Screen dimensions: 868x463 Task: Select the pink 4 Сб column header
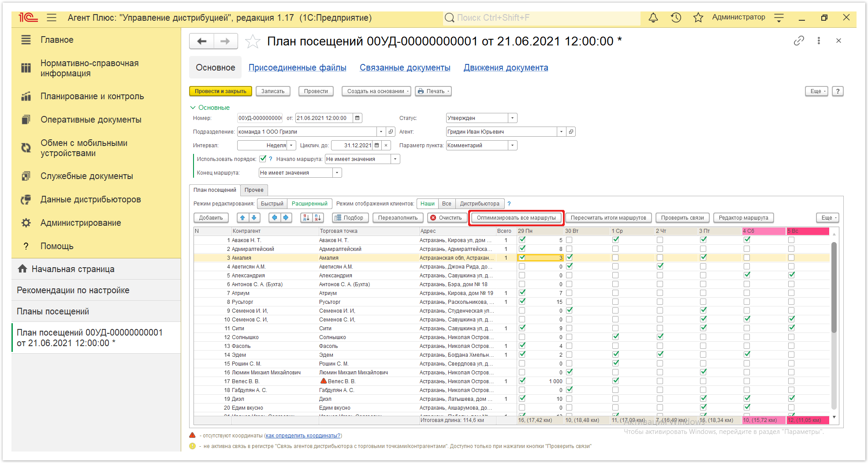pos(764,231)
